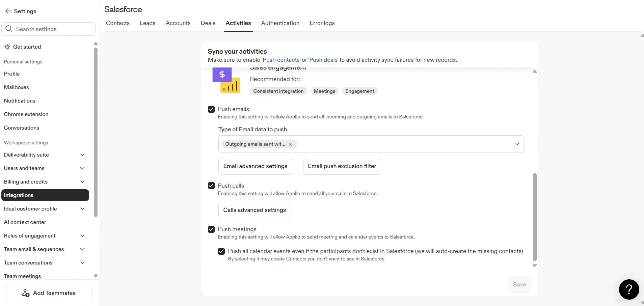The image size is (644, 306).
Task: Toggle the Push meetings checkbox
Action: 211,229
